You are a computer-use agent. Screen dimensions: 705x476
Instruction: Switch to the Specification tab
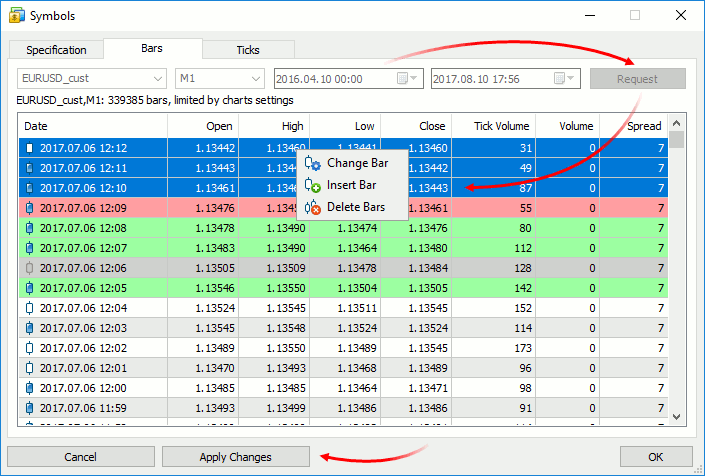point(56,50)
